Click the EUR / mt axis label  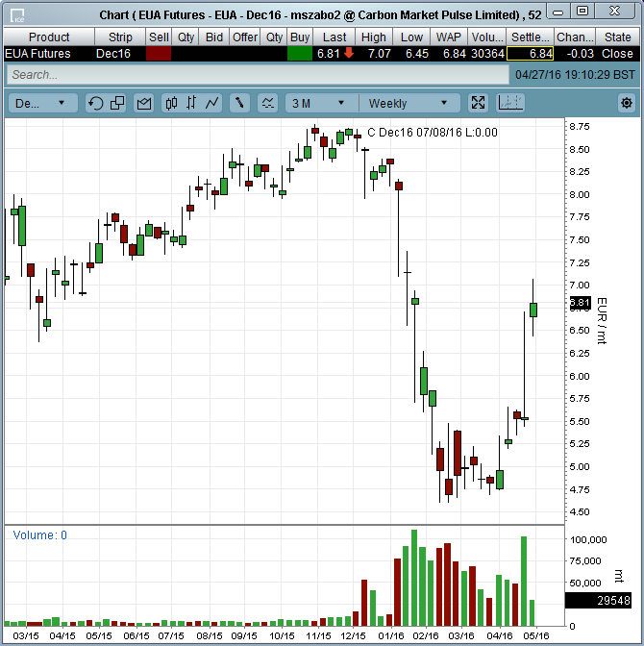coord(602,321)
